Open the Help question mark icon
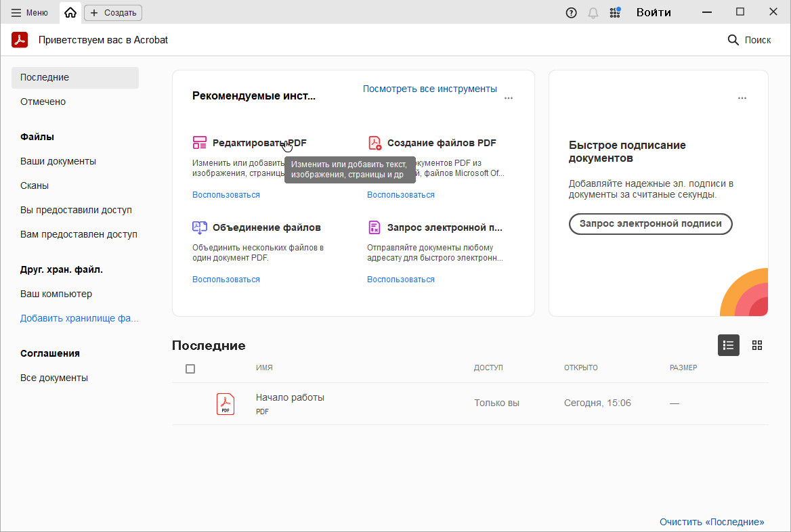Viewport: 791px width, 532px height. click(571, 13)
